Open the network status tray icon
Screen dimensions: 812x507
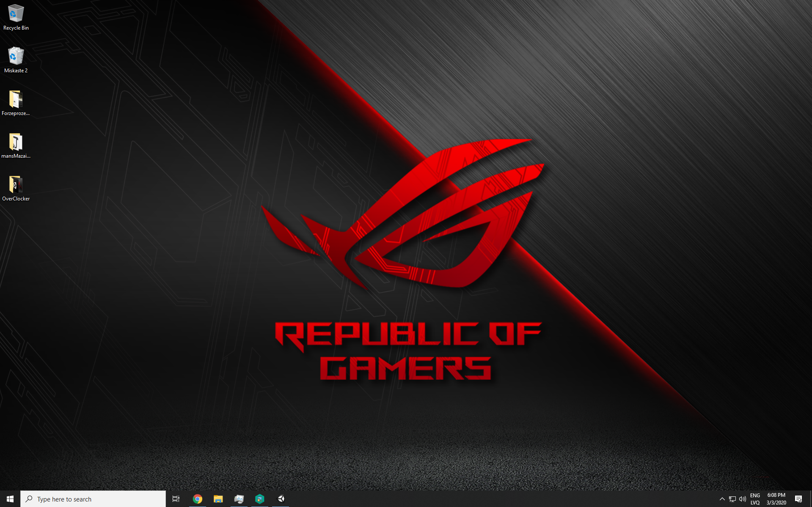tap(732, 499)
